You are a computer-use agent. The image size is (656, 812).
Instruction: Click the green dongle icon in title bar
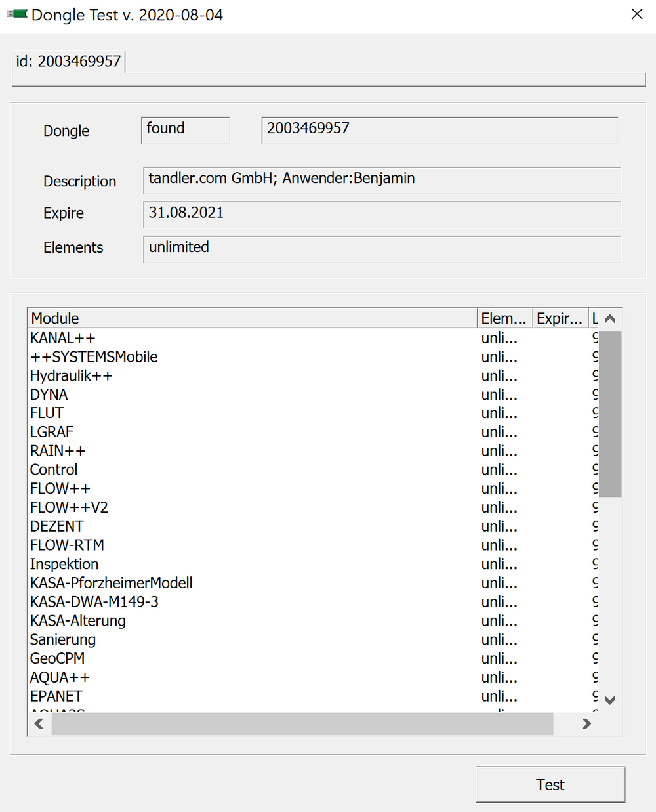[x=17, y=14]
